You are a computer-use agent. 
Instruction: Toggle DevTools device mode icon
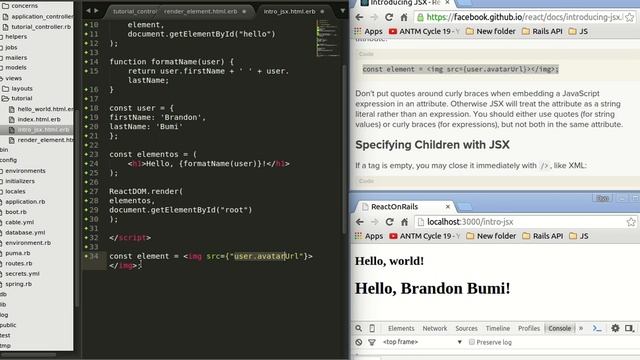tap(372, 328)
